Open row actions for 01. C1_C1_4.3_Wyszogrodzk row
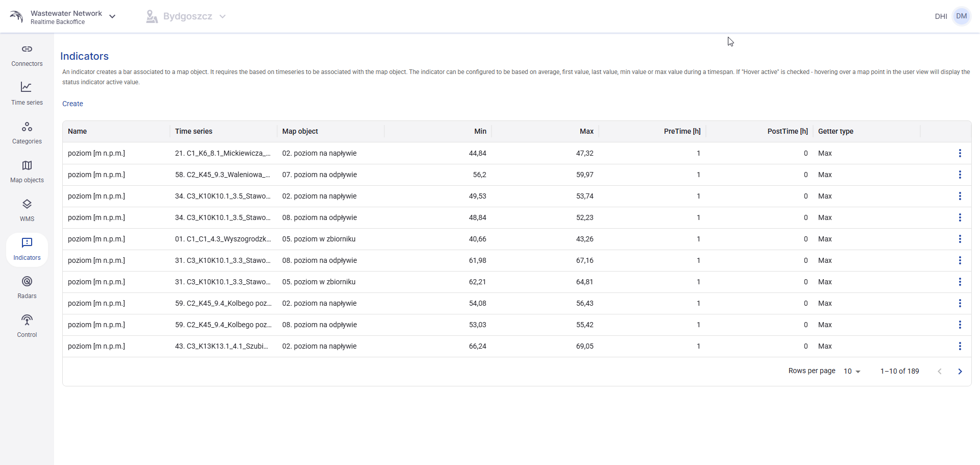980x465 pixels. click(960, 239)
